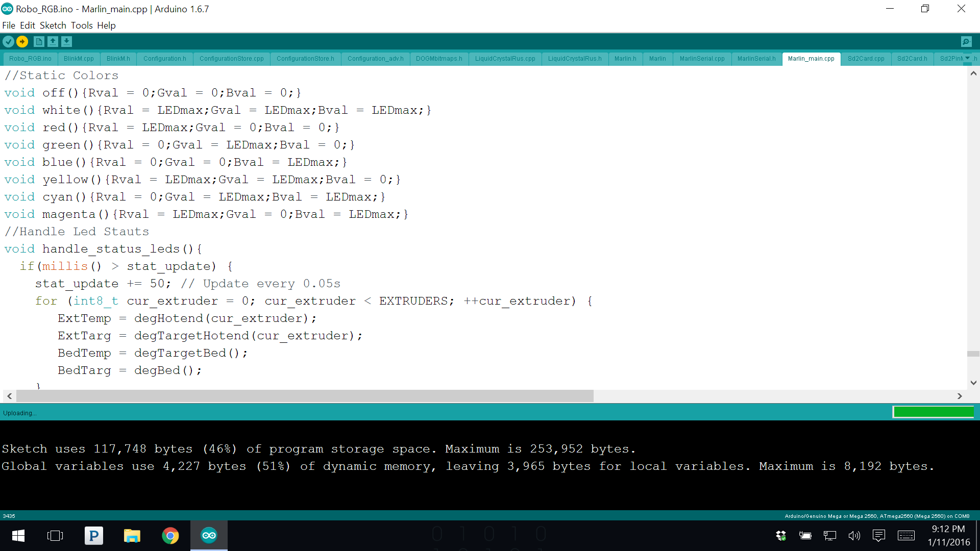Image resolution: width=980 pixels, height=551 pixels.
Task: Click the vertical scrollbar up arrow
Action: 973,73
